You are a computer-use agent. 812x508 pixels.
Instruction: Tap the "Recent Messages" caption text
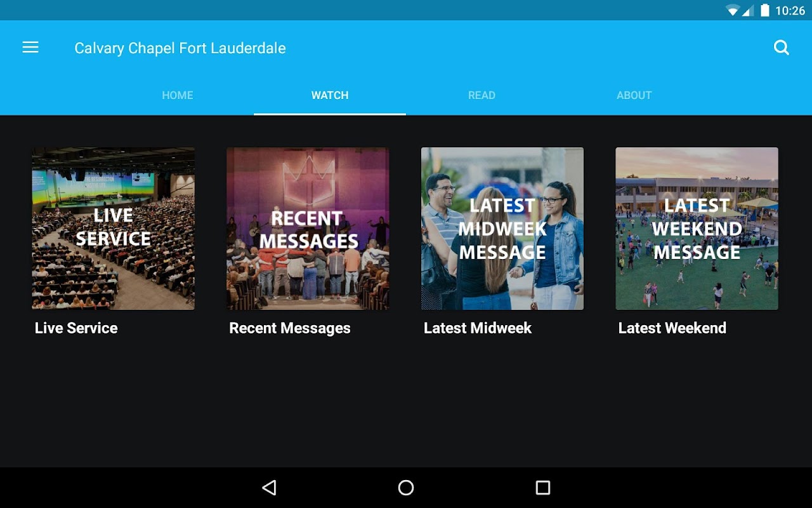(x=290, y=328)
